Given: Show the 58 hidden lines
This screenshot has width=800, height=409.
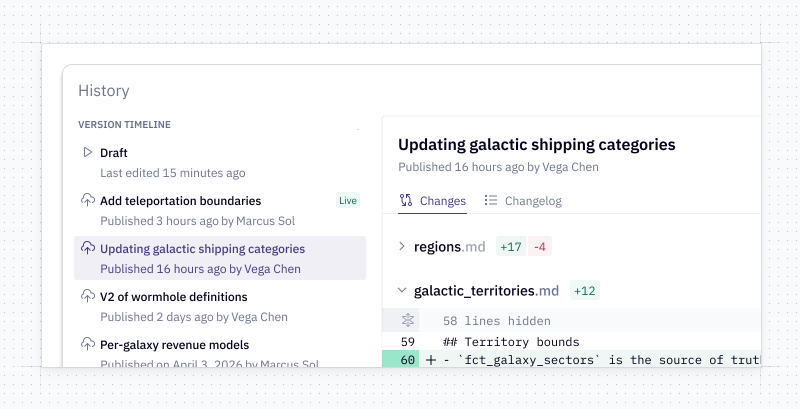Looking at the screenshot, I should coord(496,321).
